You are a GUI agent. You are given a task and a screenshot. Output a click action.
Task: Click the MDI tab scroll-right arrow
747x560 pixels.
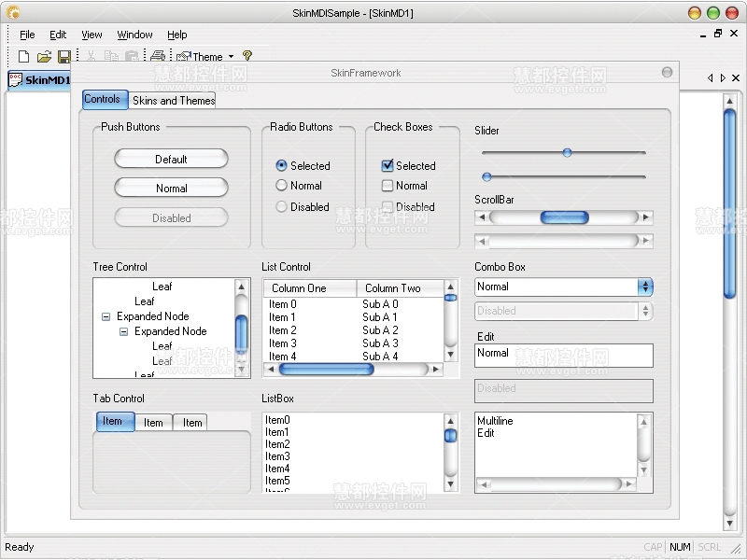coord(723,78)
